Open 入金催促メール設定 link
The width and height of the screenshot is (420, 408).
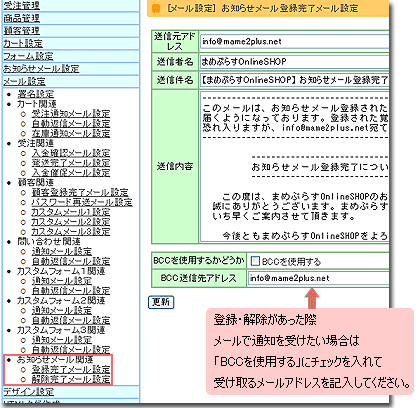coord(71,173)
